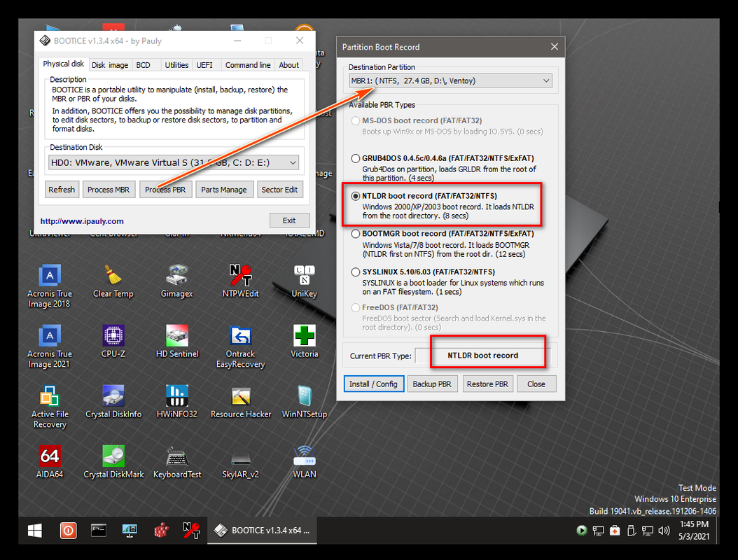This screenshot has height=560, width=738.
Task: Open Acronis True Image 2018 desktop icon
Action: pyautogui.click(x=50, y=286)
